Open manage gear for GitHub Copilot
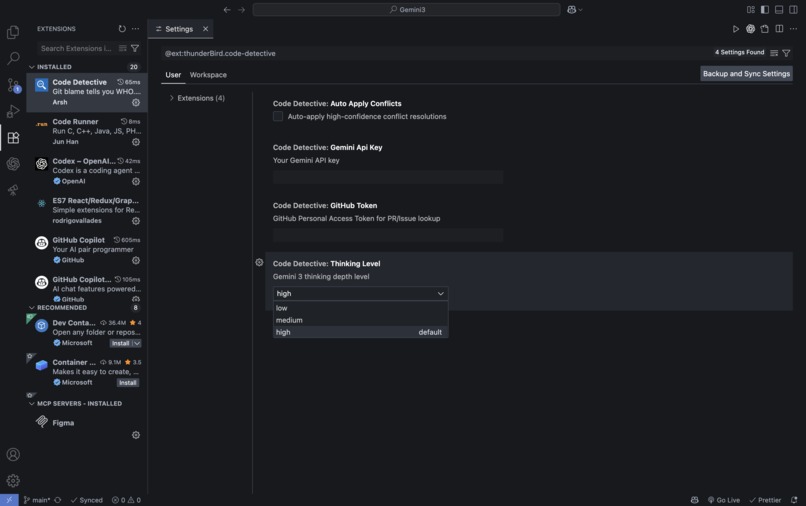The width and height of the screenshot is (806, 506). pos(136,261)
